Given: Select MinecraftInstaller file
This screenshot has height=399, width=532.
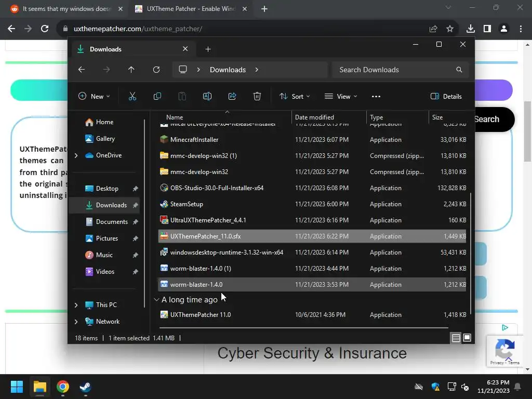Looking at the screenshot, I should [x=312, y=140].
